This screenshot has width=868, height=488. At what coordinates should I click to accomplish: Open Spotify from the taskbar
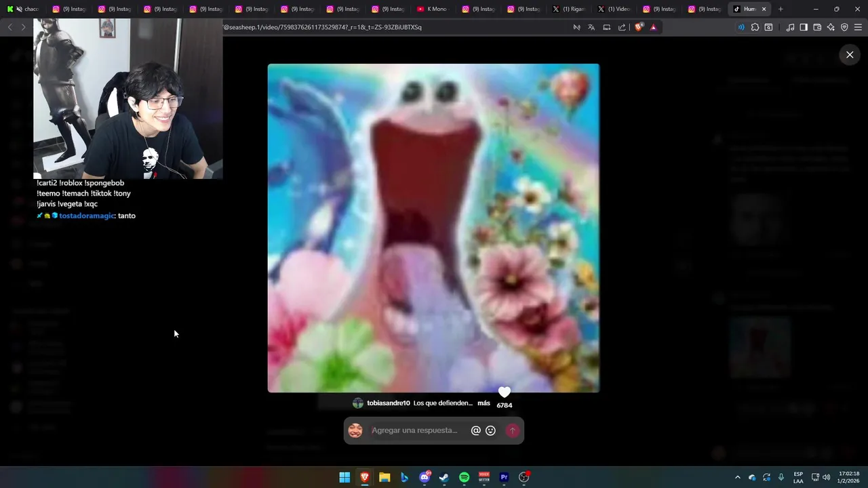coord(464,477)
